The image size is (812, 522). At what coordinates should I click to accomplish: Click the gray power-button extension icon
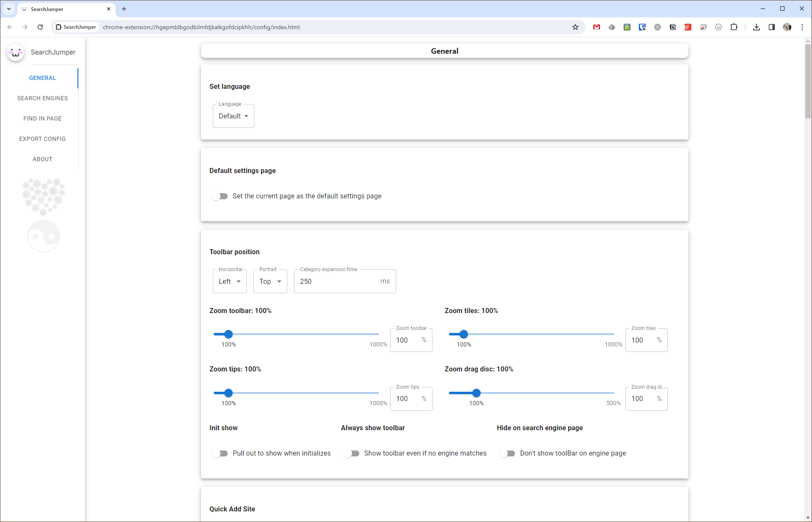tap(658, 27)
